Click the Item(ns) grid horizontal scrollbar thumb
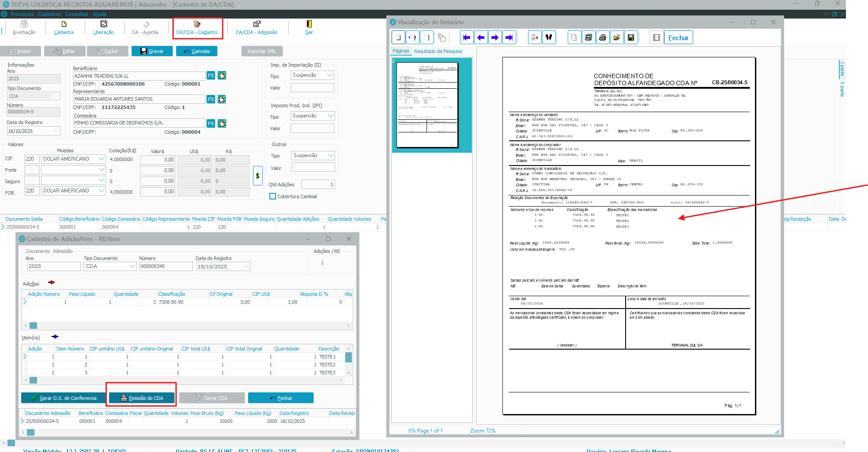This screenshot has width=868, height=452. click(33, 380)
